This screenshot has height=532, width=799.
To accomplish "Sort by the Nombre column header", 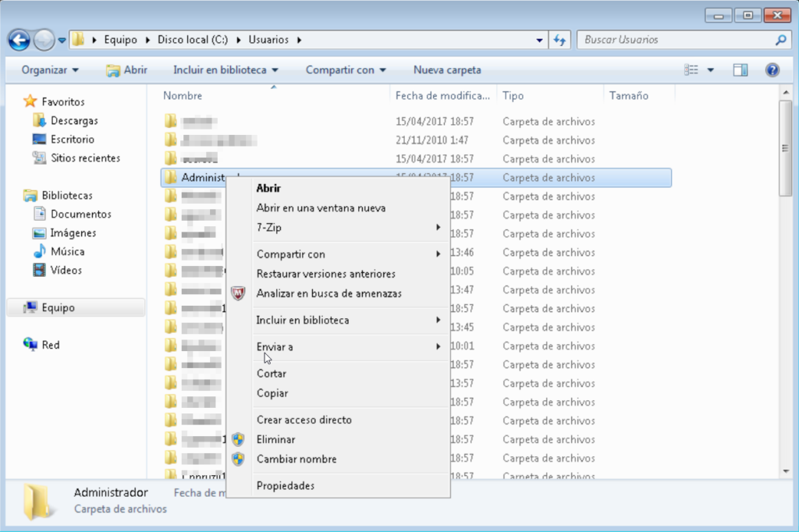I will [x=183, y=96].
